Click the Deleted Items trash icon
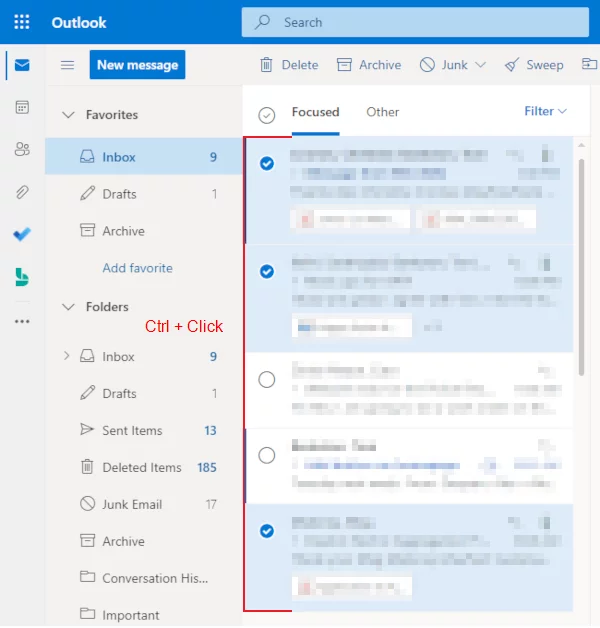This screenshot has height=628, width=600. tap(87, 467)
